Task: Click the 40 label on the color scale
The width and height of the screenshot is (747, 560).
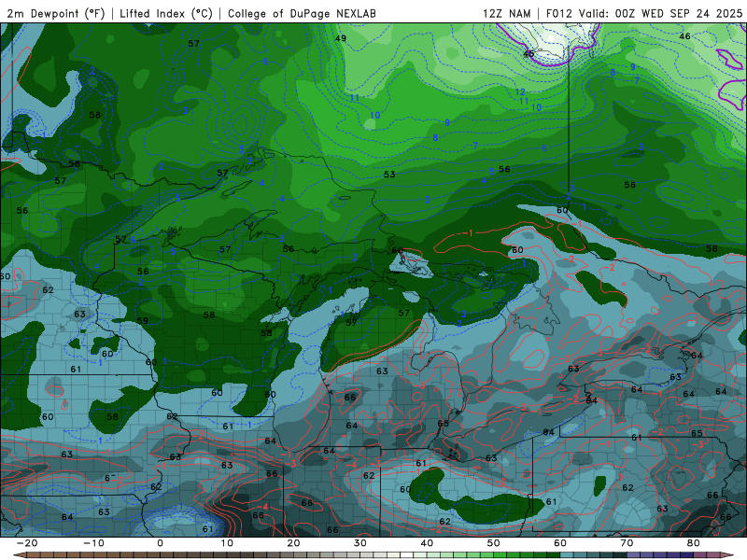Action: click(427, 543)
